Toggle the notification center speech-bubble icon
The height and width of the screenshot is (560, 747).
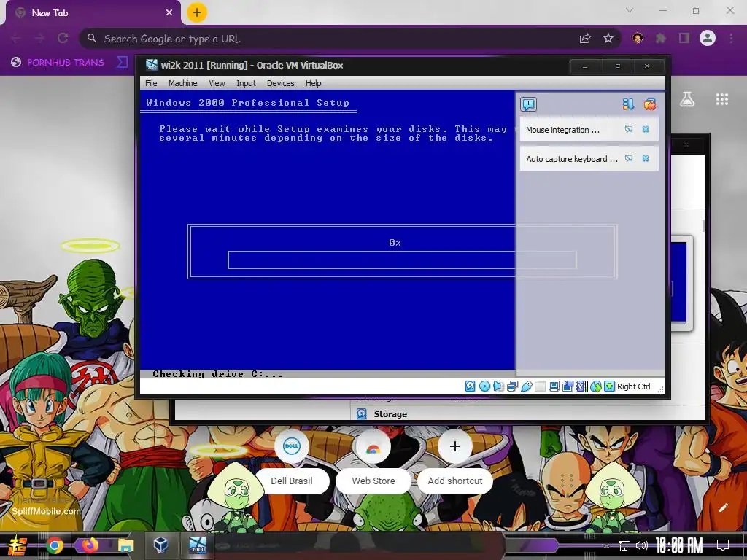pyautogui.click(x=528, y=104)
